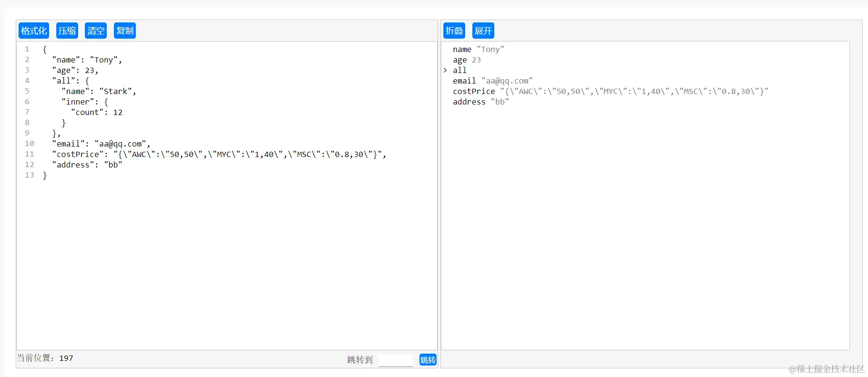Select the email tree row
Viewport: 868px width, 377px height.
point(493,81)
